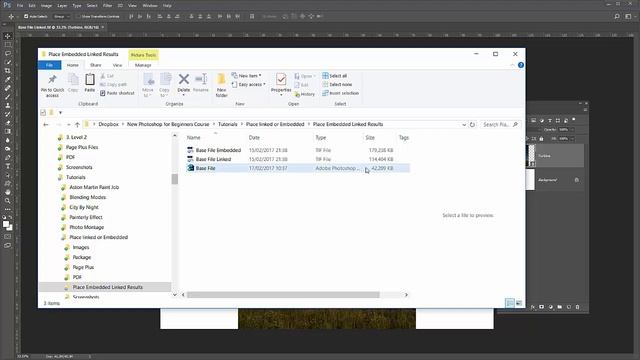Click the Explorer help question mark icon
Image resolution: width=640 pixels, height=360 pixels.
coord(521,65)
